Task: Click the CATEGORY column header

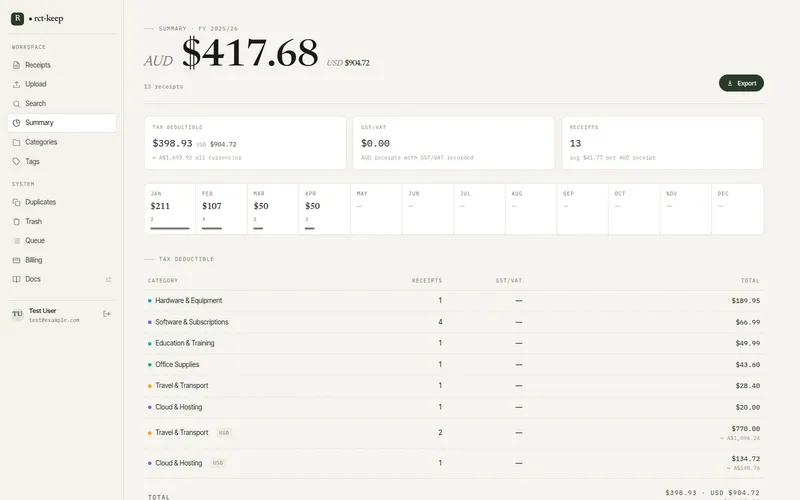Action: click(x=163, y=281)
